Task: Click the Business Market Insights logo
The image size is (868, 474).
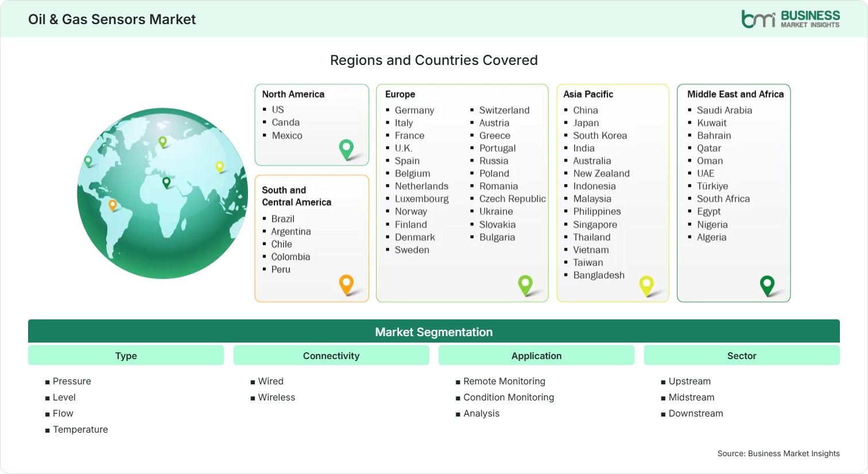Action: (x=790, y=19)
